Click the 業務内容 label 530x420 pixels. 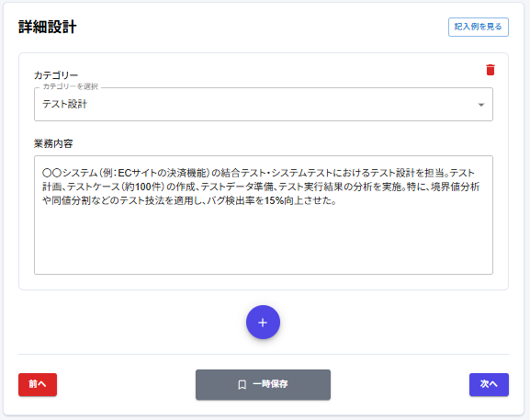tap(53, 143)
